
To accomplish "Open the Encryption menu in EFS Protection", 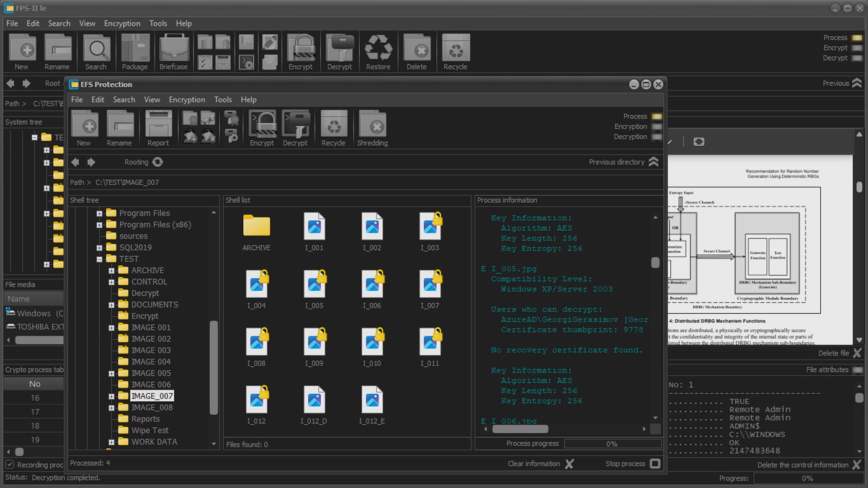I will (187, 99).
